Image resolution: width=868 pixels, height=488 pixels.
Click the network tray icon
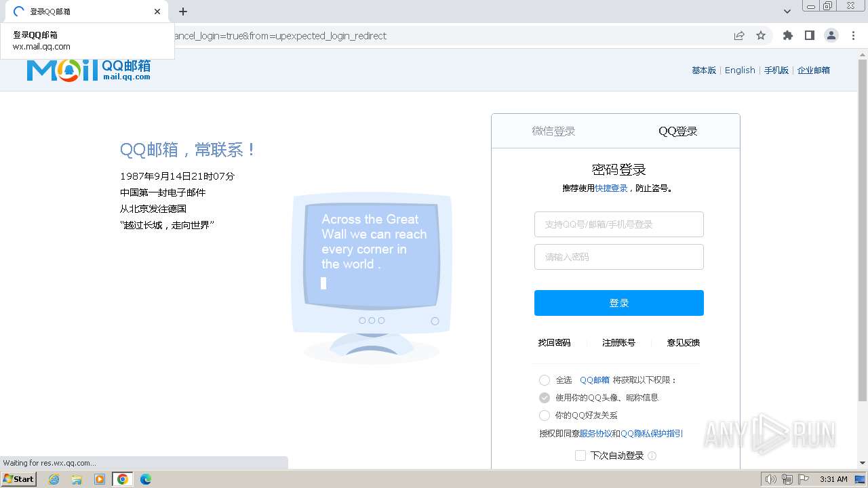click(787, 479)
